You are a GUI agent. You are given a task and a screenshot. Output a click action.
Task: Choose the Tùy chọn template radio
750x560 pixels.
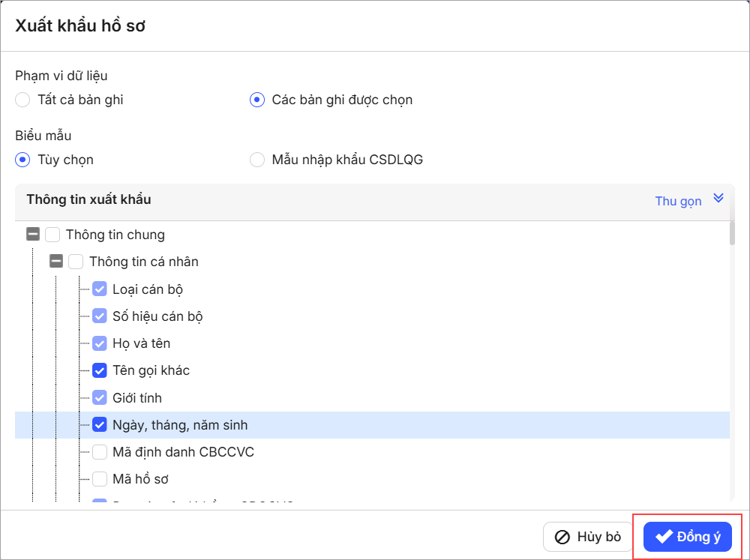(x=22, y=160)
